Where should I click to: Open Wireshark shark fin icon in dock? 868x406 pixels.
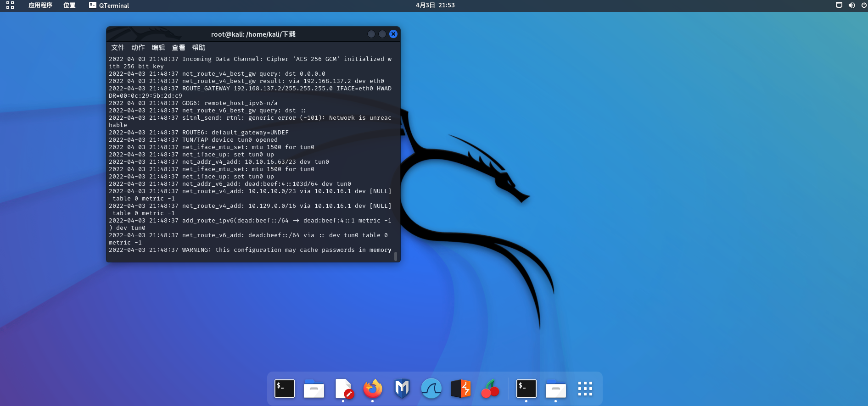click(431, 389)
